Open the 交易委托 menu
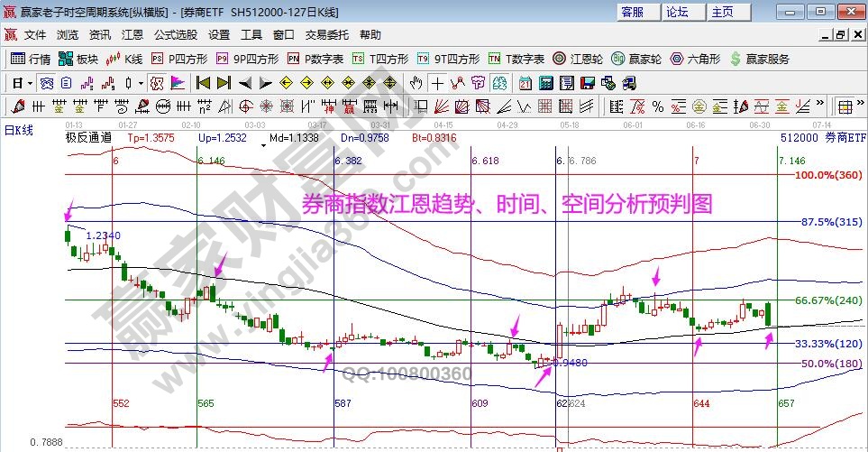Screen dimensions: 868x452 [x=326, y=35]
